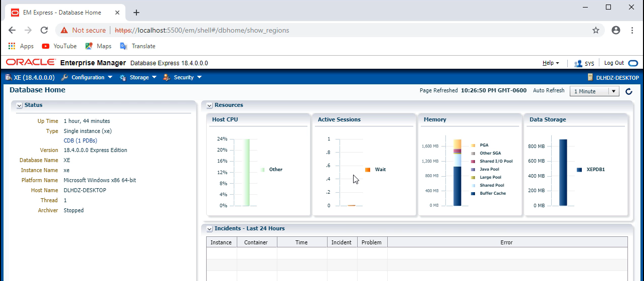Bookmark this page with the star icon
The width and height of the screenshot is (644, 281).
596,30
